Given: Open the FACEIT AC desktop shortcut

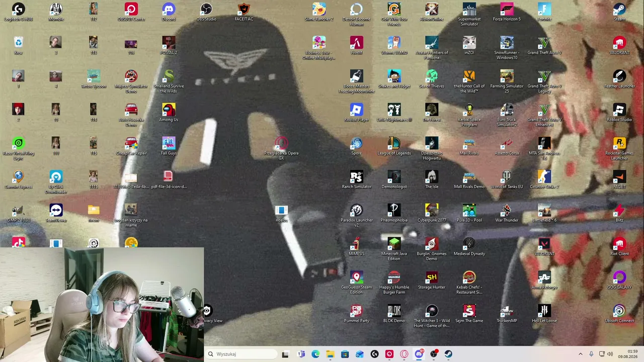Looking at the screenshot, I should pos(244,12).
